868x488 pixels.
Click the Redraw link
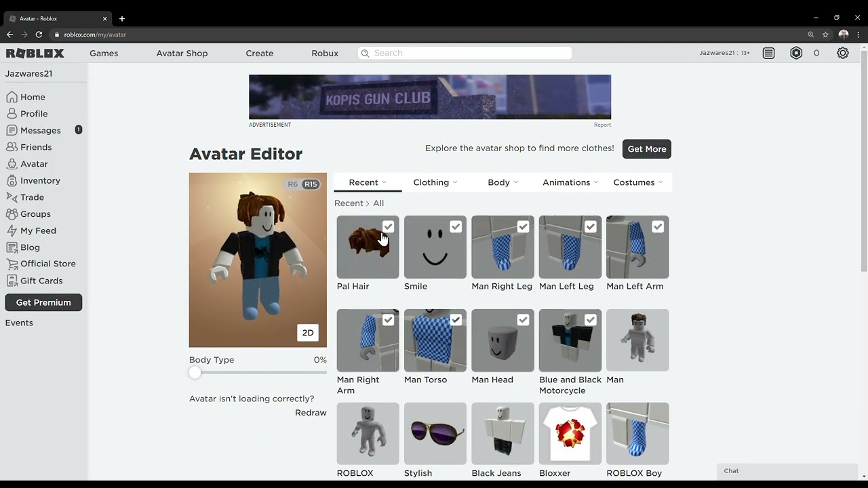point(311,413)
